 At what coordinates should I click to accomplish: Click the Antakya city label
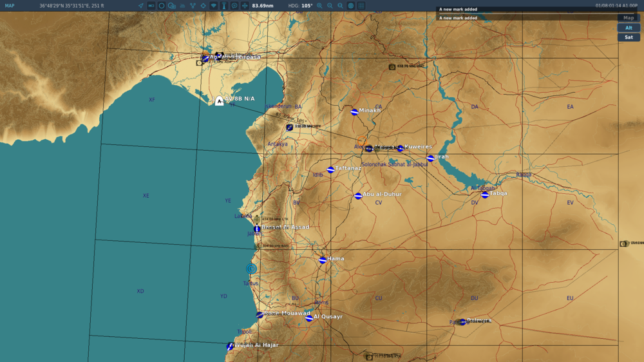278,144
